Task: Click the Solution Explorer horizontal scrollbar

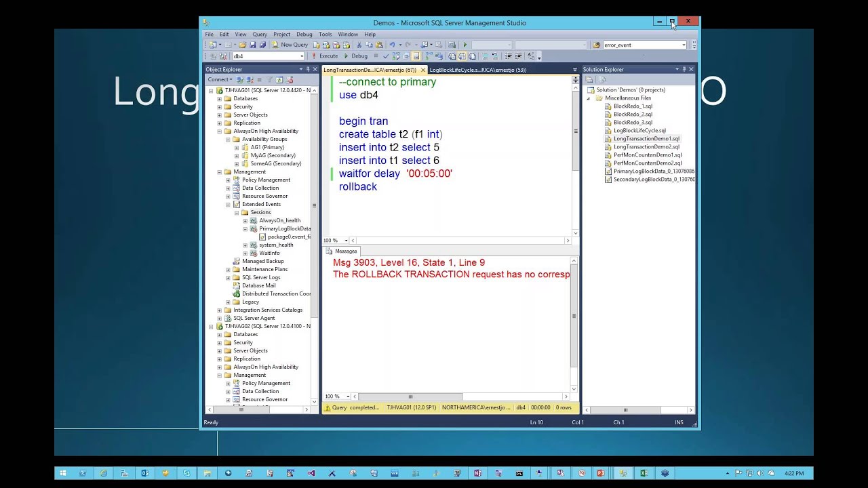Action: point(625,410)
